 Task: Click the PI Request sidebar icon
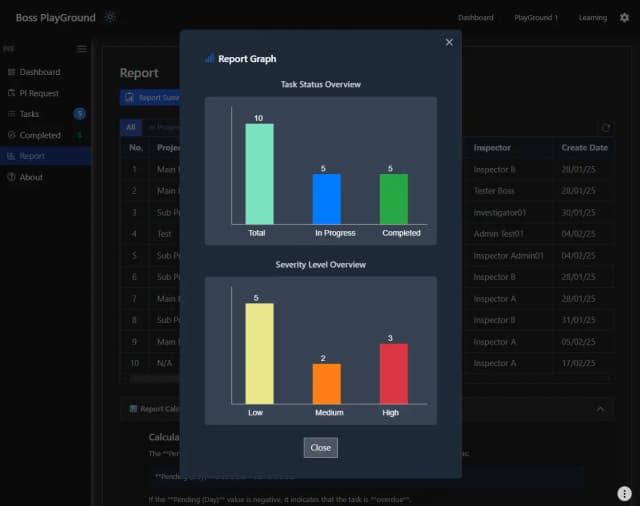[x=11, y=93]
